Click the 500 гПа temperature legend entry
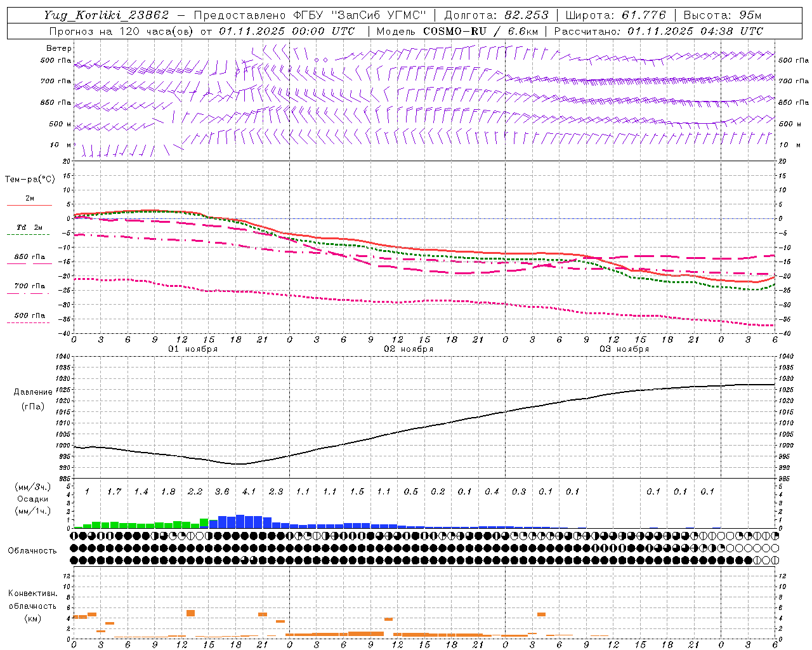812x650 pixels. point(30,315)
